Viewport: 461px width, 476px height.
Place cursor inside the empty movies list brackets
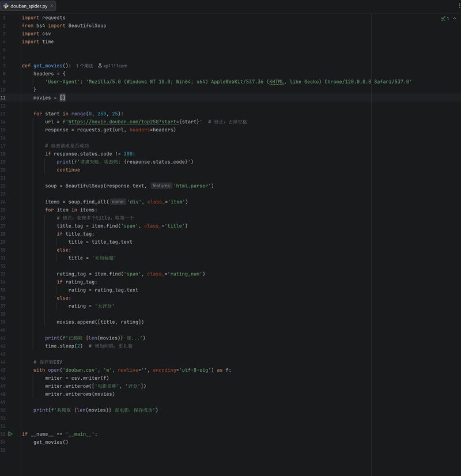click(x=63, y=97)
